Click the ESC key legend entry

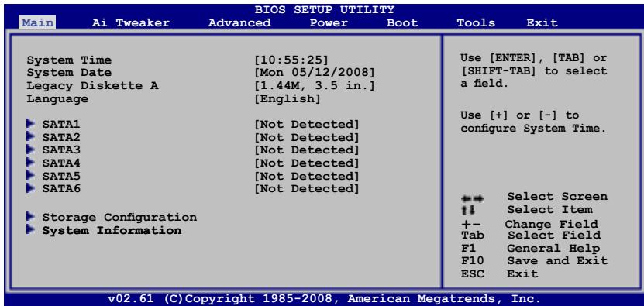(473, 273)
